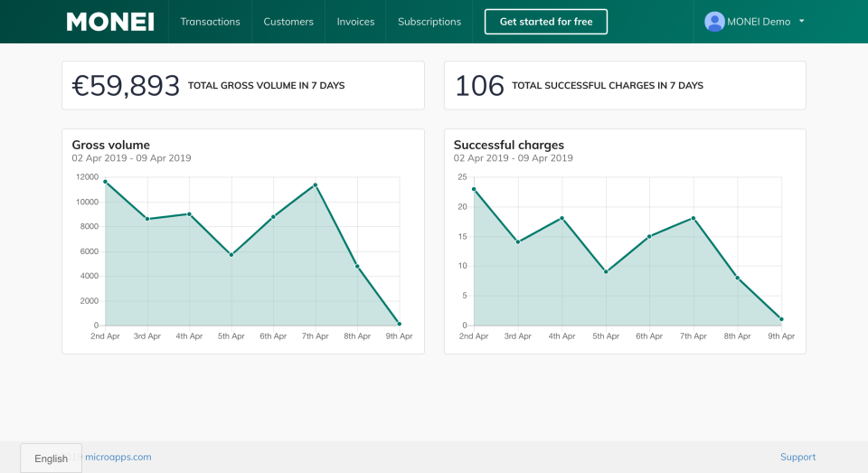Viewport: 868px width, 473px height.
Task: Open the Support link
Action: click(797, 457)
